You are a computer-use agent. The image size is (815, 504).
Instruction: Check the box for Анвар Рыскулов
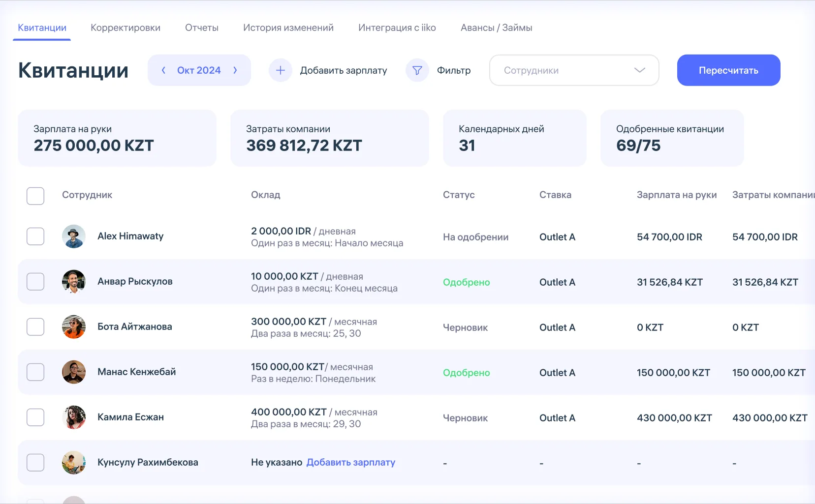tap(35, 282)
